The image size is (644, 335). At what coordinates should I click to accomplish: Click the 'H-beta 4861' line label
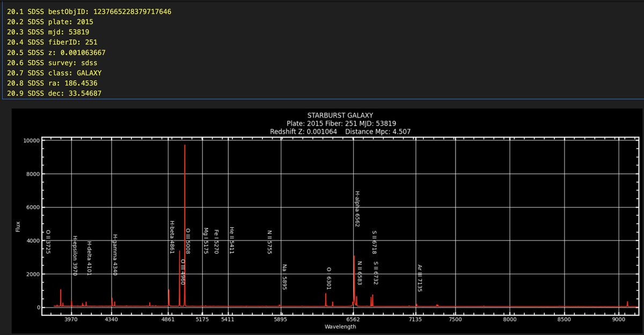coord(172,237)
